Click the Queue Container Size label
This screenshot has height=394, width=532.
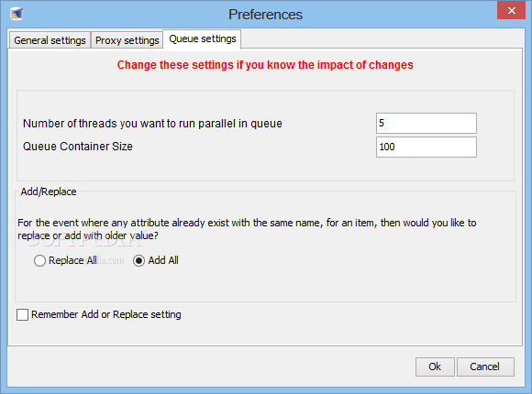coord(78,147)
